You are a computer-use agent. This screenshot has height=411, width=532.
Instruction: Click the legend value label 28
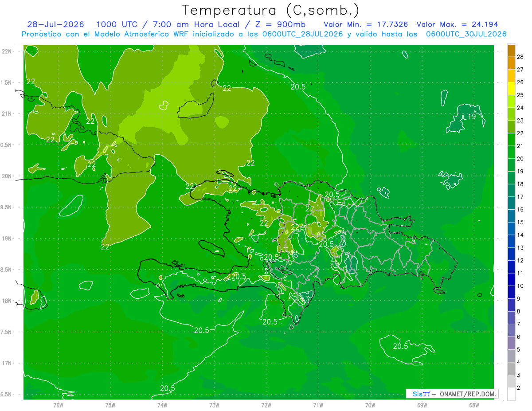[x=520, y=57]
